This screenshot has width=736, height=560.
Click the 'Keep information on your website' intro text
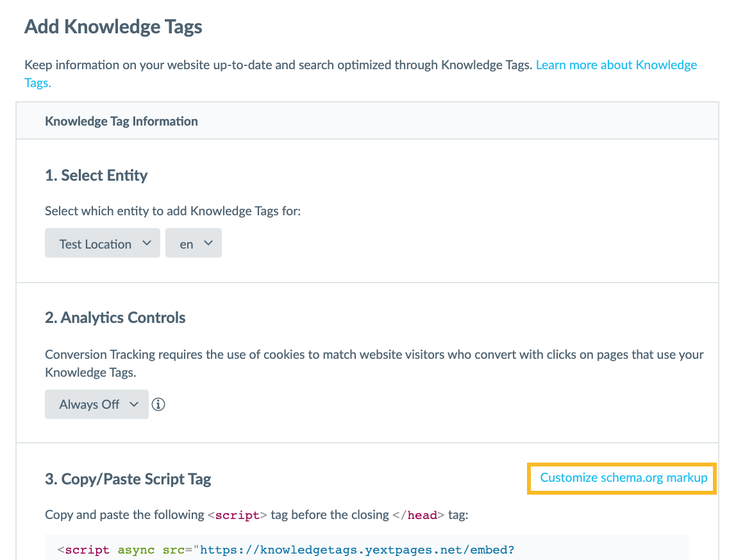pos(278,65)
